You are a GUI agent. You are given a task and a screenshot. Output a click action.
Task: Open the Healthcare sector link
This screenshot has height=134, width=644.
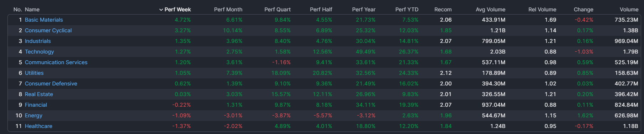click(38, 126)
